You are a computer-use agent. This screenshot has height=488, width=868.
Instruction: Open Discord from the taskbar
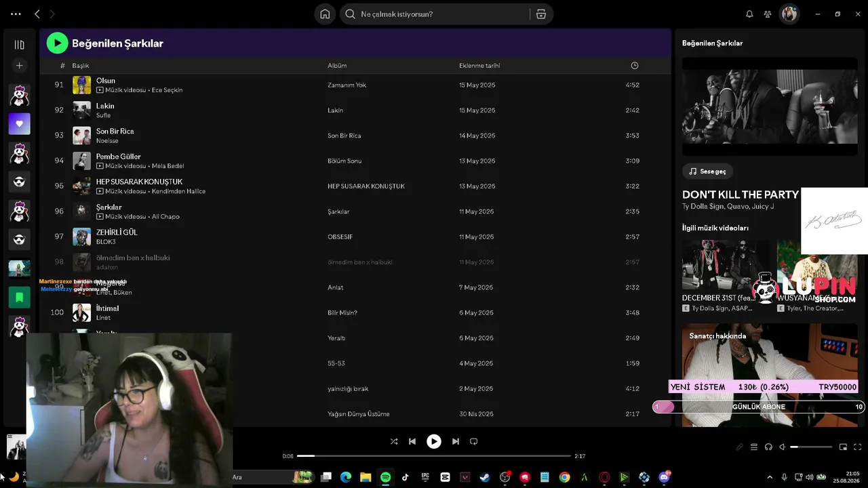click(x=664, y=477)
